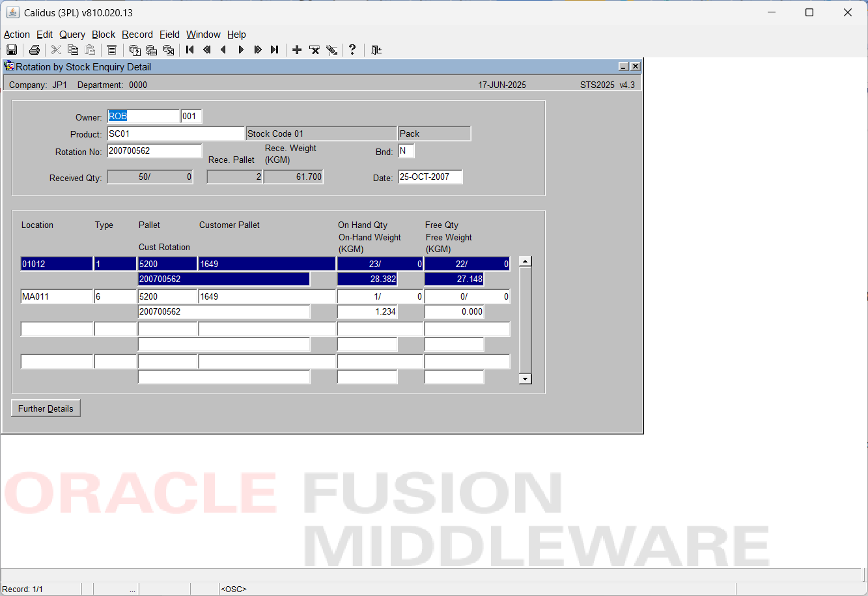This screenshot has height=596, width=868.
Task: Click scrollbar up arrow in stock list
Action: pyautogui.click(x=525, y=261)
